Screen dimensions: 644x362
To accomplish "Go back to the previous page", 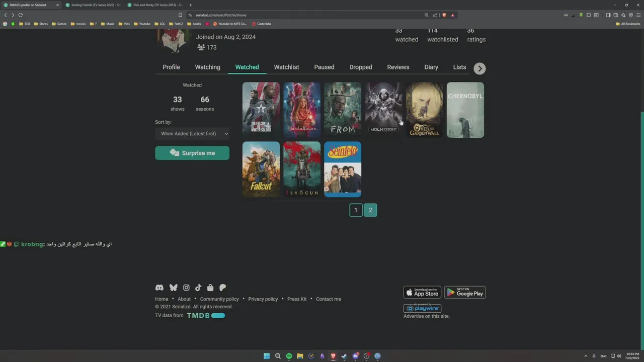I will tap(6, 15).
